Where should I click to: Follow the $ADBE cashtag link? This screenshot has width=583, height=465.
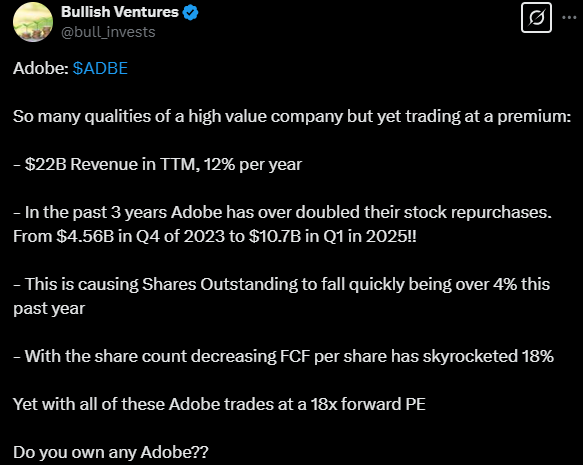pyautogui.click(x=100, y=68)
